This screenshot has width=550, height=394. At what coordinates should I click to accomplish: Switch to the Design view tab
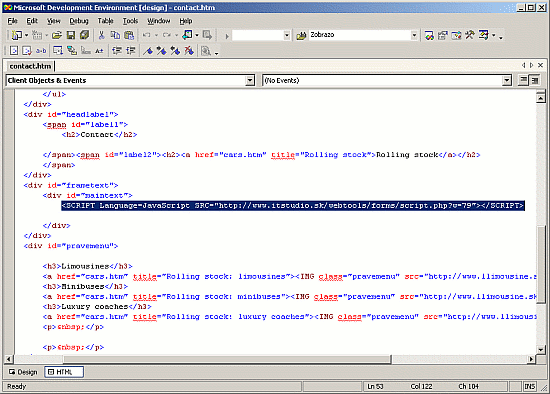click(x=23, y=372)
